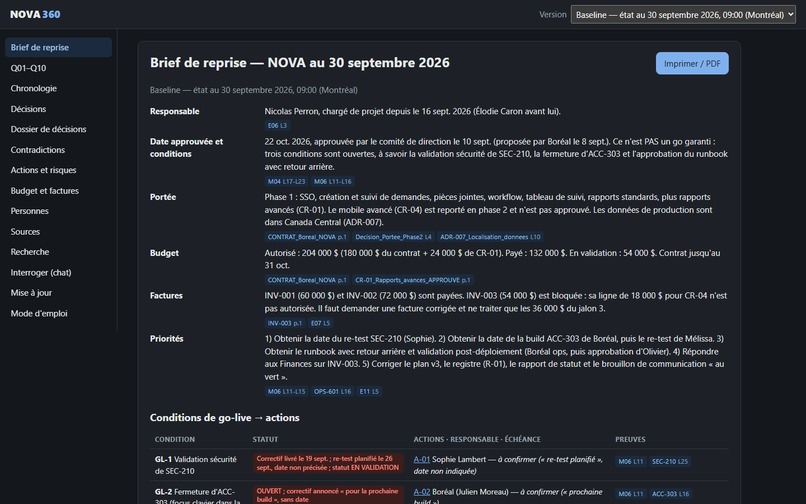The width and height of the screenshot is (806, 504).
Task: Click the Conditions de go-live → actions heading
Action: (225, 418)
